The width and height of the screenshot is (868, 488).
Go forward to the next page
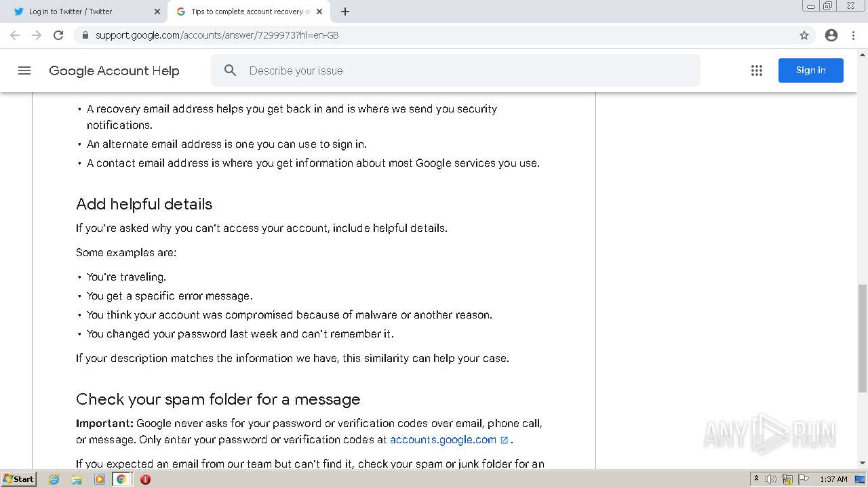tap(37, 35)
